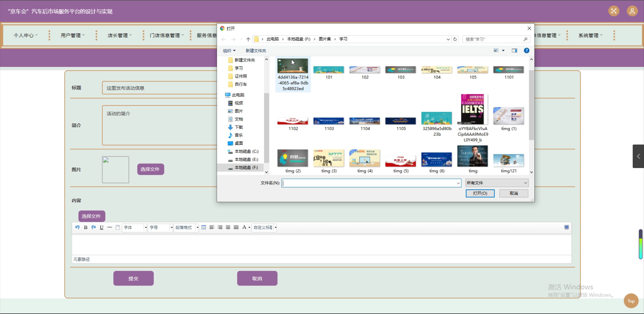The width and height of the screenshot is (644, 314).
Task: Click the undo icon in the editor toolbar
Action: click(x=77, y=227)
